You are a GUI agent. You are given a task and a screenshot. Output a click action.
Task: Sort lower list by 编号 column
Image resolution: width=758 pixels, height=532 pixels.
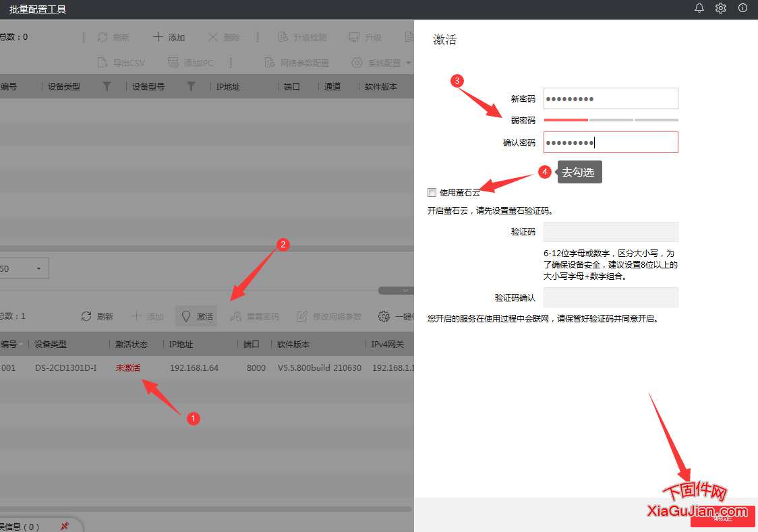(11, 344)
